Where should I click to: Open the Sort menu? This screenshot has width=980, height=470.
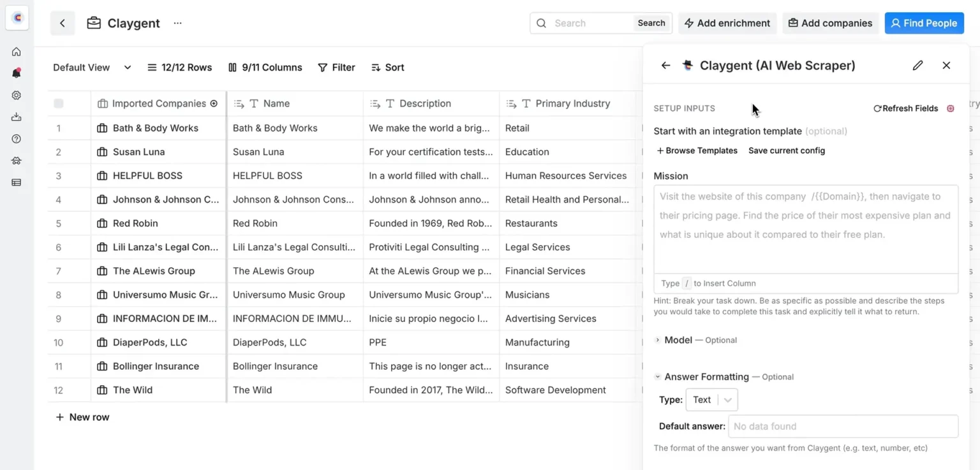(388, 68)
